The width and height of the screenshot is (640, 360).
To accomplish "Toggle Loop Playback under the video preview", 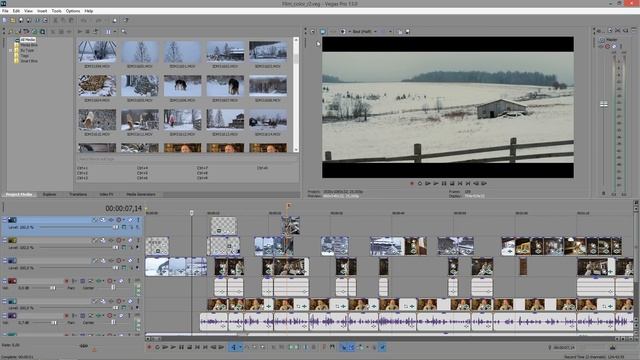I will [420, 183].
